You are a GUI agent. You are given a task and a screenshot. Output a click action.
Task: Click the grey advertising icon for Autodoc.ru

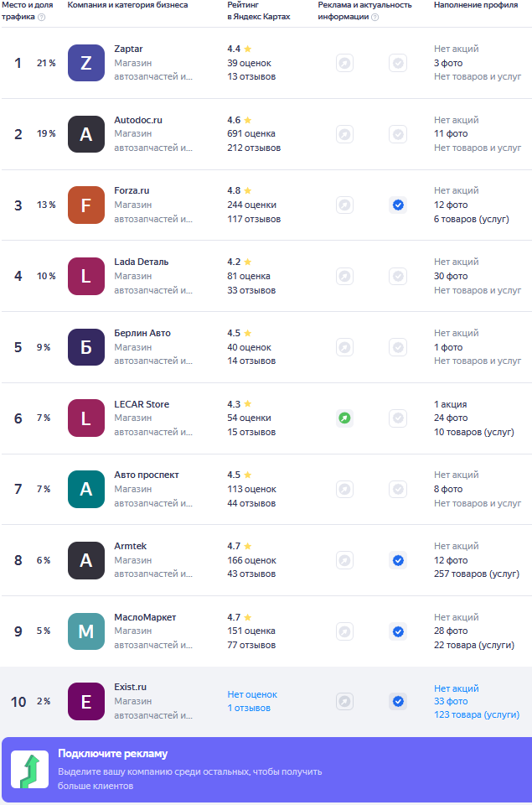[x=344, y=134]
